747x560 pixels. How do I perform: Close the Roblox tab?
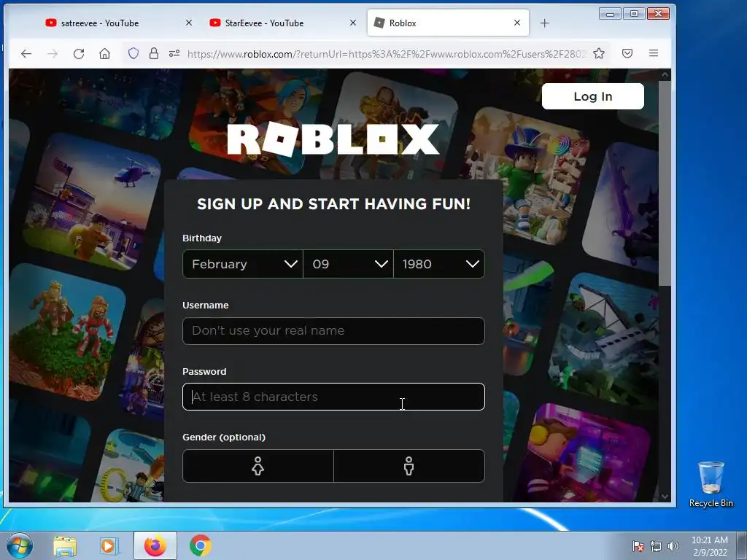[517, 23]
